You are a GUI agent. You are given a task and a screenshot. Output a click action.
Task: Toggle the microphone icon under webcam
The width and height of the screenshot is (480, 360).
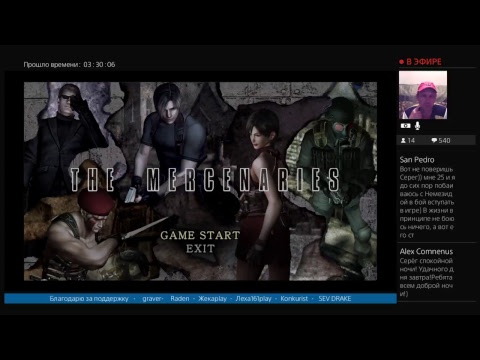[417, 126]
